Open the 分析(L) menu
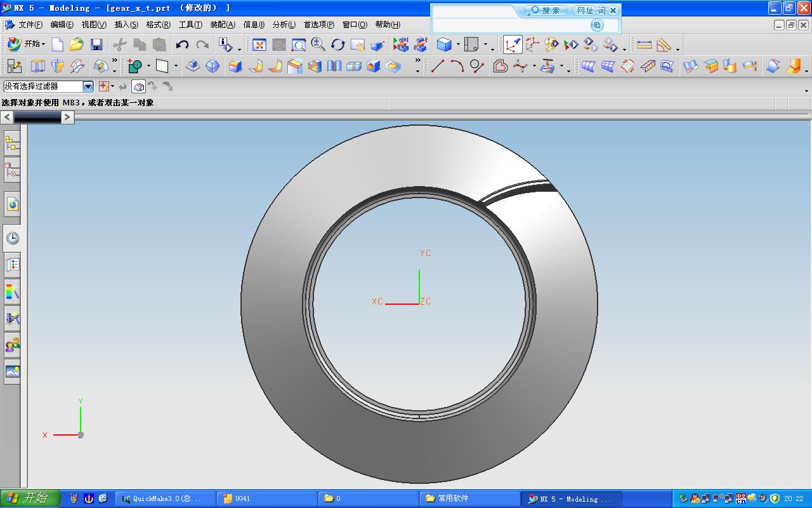This screenshot has width=812, height=508. pos(284,25)
